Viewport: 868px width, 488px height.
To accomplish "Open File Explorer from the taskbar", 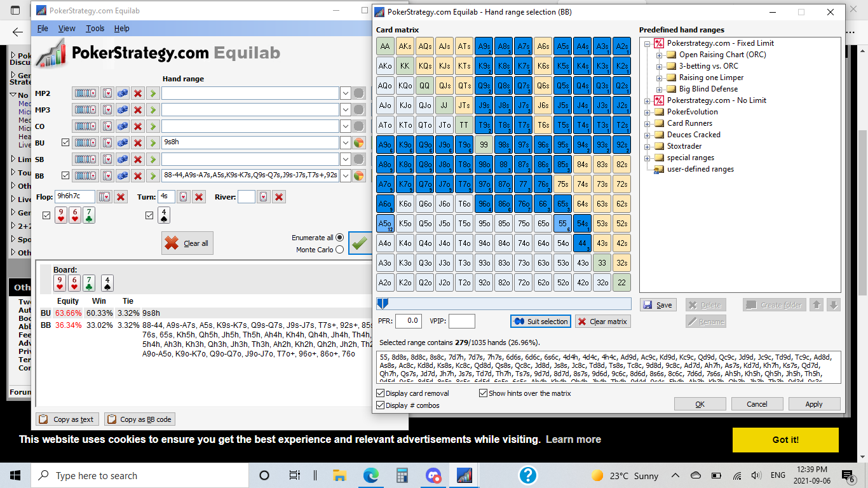I will 339,475.
